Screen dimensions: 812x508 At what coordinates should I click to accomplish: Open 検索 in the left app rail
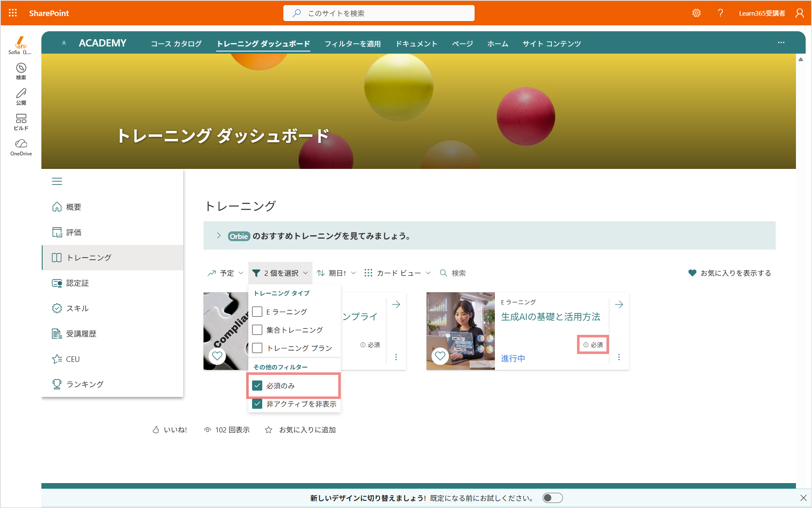[21, 71]
